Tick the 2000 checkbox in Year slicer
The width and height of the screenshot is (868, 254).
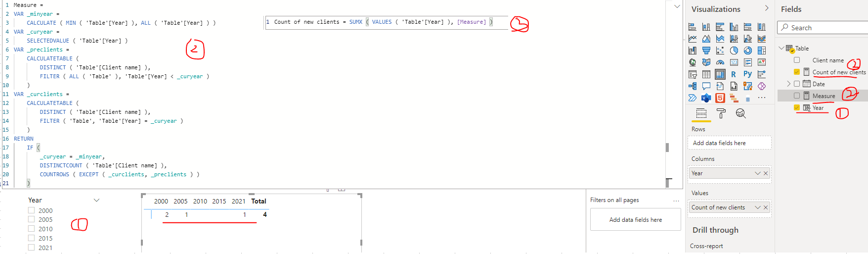pos(31,210)
